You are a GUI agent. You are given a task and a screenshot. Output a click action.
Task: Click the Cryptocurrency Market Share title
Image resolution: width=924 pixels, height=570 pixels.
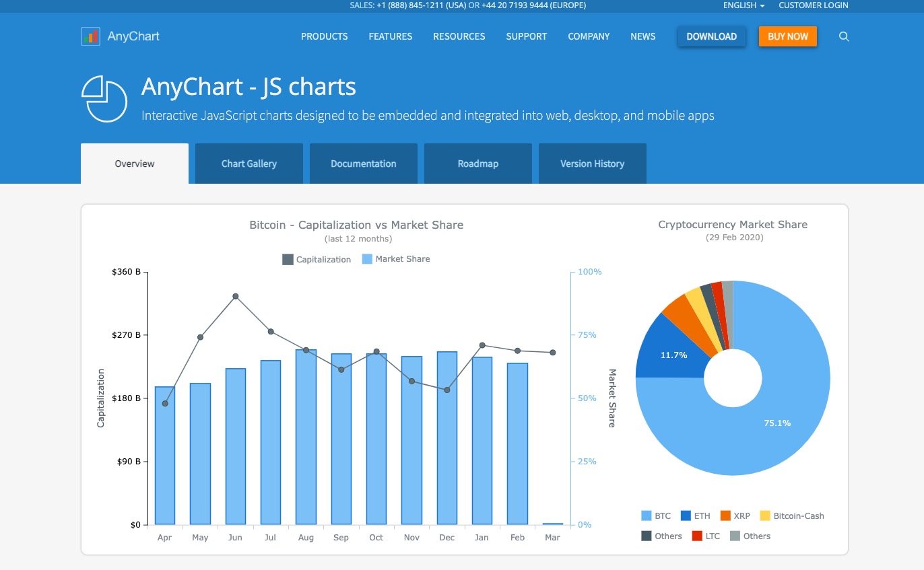click(733, 225)
